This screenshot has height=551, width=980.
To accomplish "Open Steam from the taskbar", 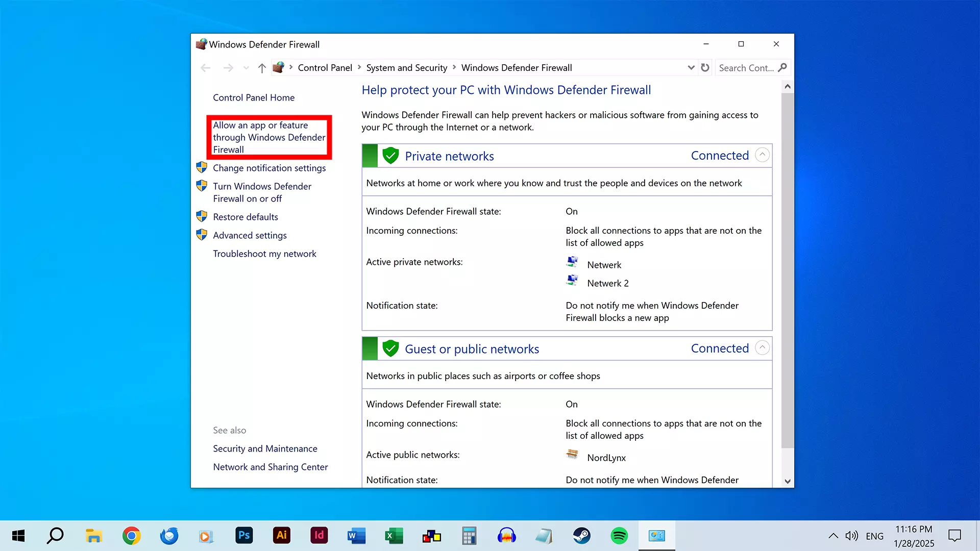I will (x=581, y=536).
